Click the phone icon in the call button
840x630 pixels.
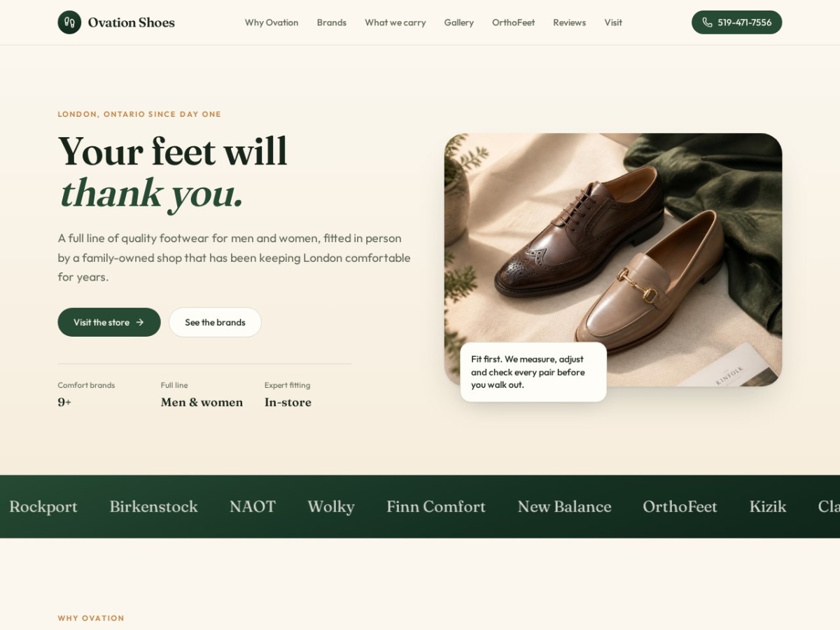tap(707, 22)
